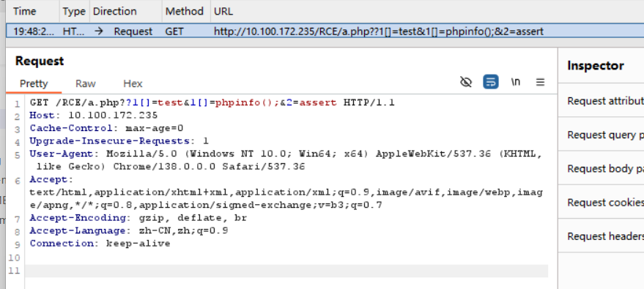Click the GET /RCE/a.php request line
This screenshot has width=644, height=289.
[x=212, y=103]
